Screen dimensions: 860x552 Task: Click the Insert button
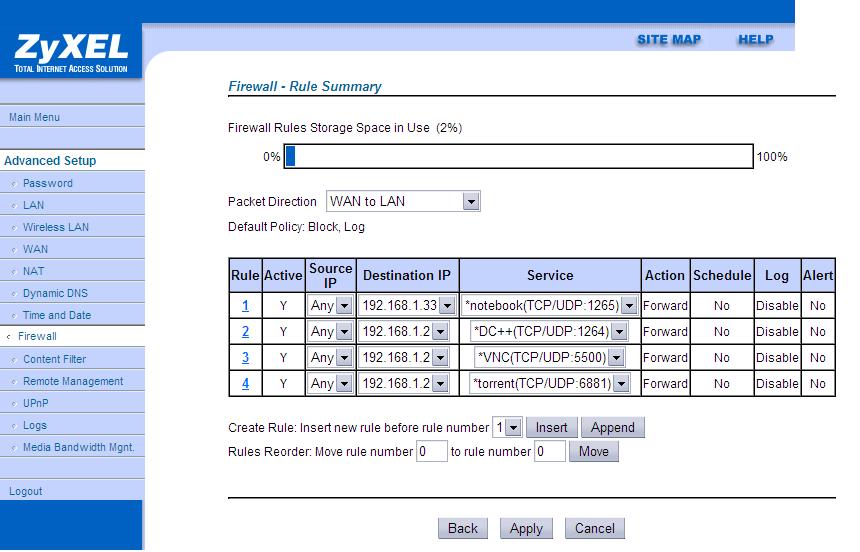point(552,427)
